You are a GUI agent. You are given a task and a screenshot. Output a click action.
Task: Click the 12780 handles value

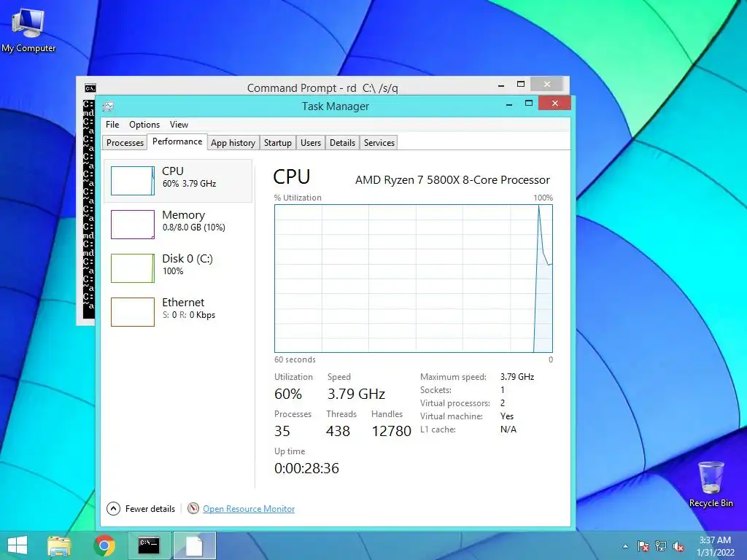coord(391,431)
